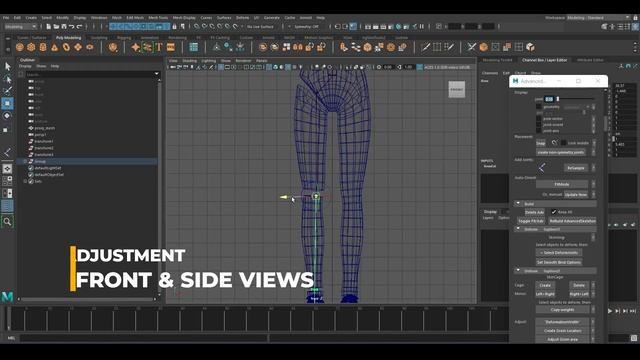This screenshot has height=360, width=640.
Task: Create a polygon cone from the shelf
Action: [x=54, y=47]
